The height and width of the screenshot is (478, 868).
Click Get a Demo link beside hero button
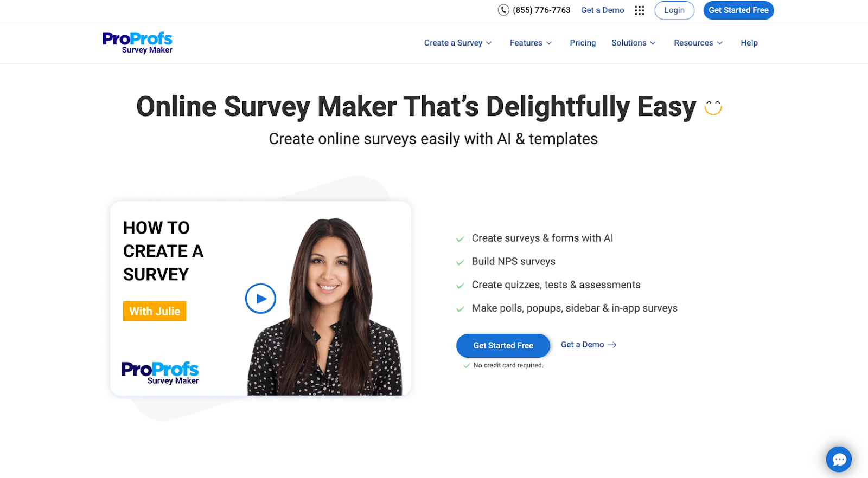[x=582, y=345]
